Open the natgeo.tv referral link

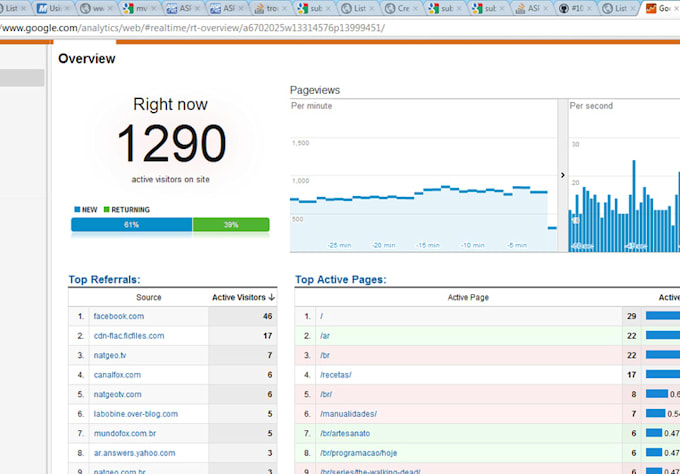point(110,355)
